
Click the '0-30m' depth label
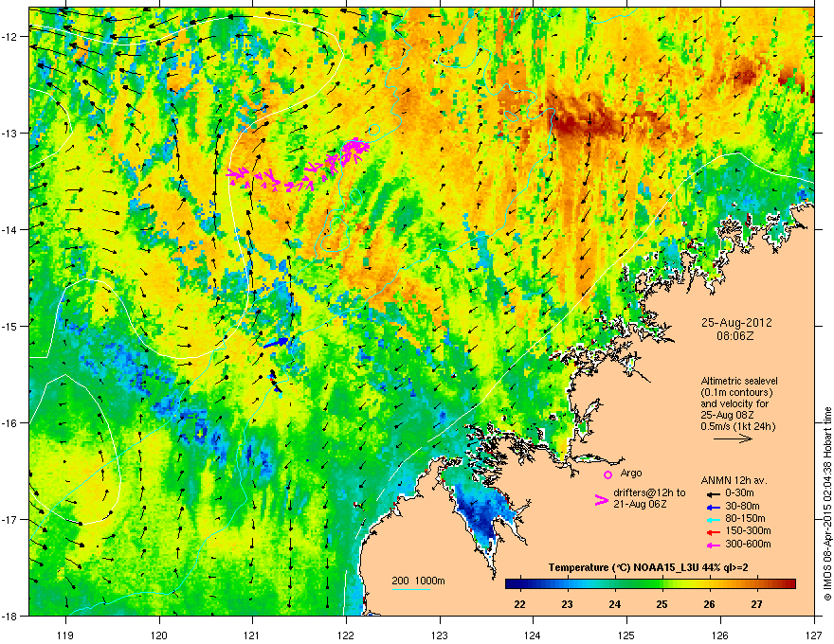(x=739, y=493)
